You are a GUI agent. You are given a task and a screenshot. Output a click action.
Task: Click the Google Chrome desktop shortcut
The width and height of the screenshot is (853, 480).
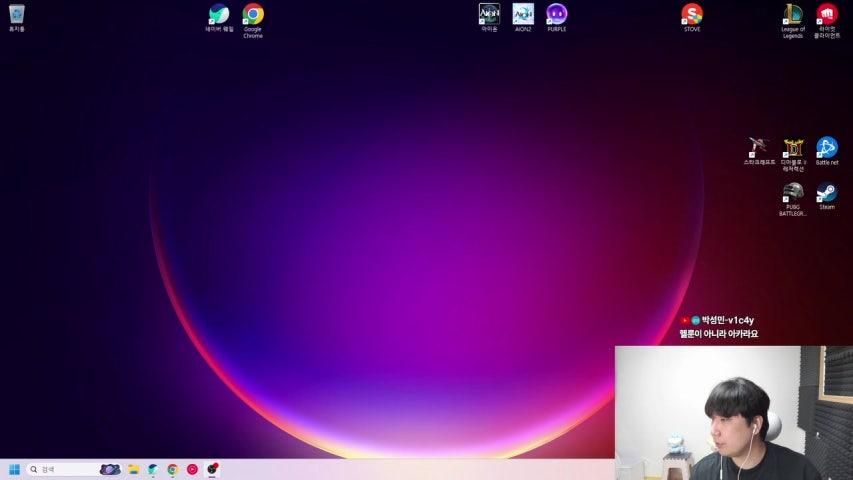tap(253, 14)
